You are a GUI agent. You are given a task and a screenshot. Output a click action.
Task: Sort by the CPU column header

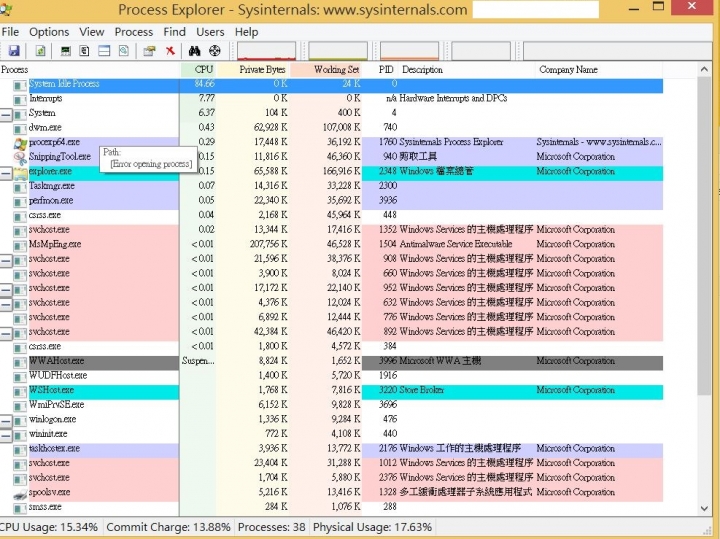click(198, 70)
